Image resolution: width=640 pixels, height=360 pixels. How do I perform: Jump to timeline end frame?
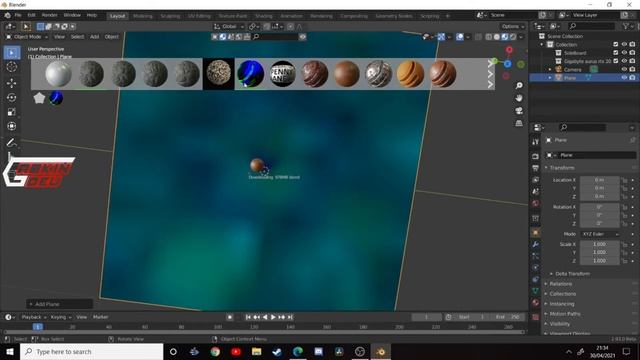(x=290, y=317)
